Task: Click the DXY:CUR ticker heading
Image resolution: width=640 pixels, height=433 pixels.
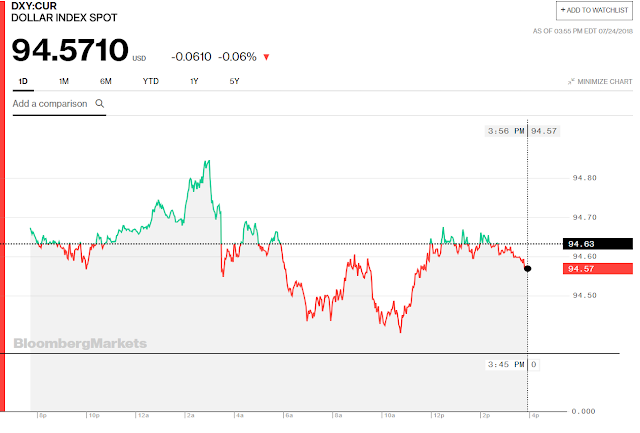Action: 32,7
